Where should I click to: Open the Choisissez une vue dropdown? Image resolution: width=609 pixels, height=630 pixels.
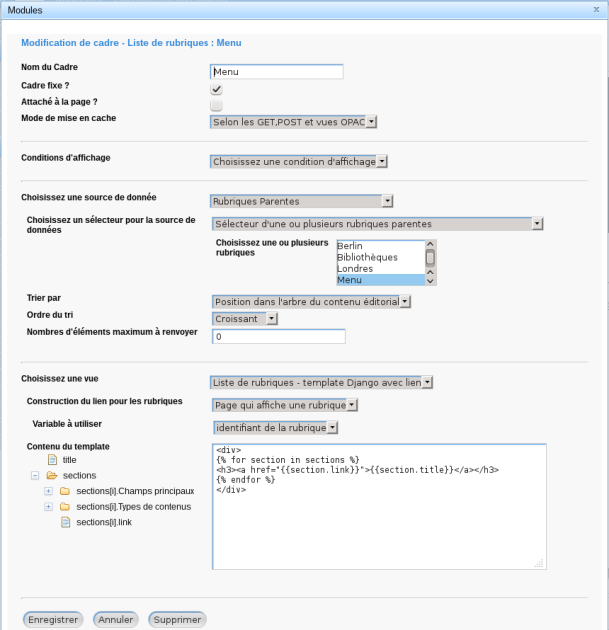pos(321,382)
